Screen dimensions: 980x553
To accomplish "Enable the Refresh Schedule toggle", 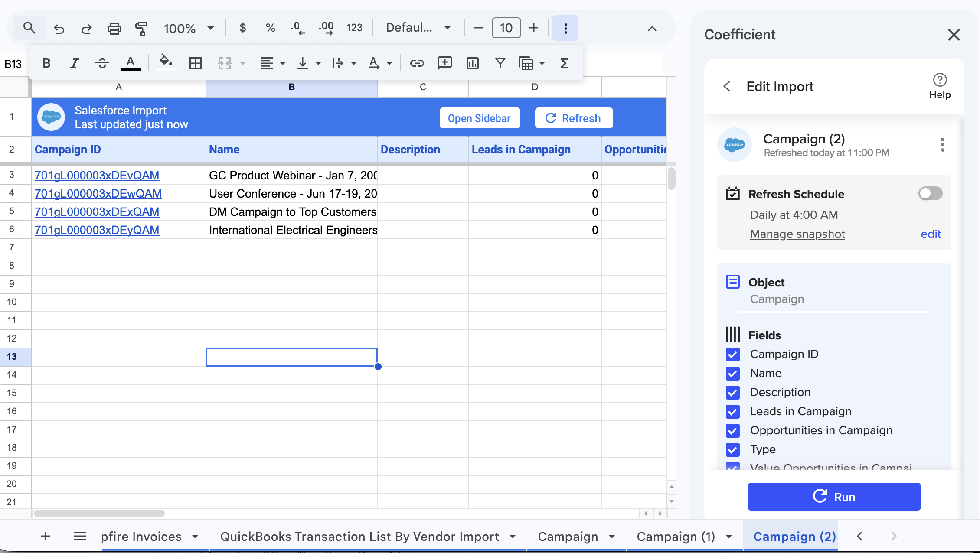I will pos(930,193).
